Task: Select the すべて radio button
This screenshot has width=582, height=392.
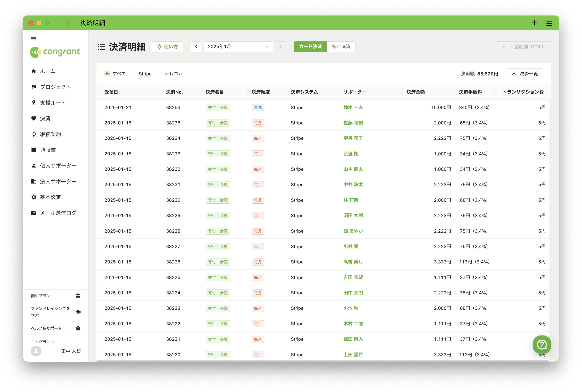Action: [107, 74]
